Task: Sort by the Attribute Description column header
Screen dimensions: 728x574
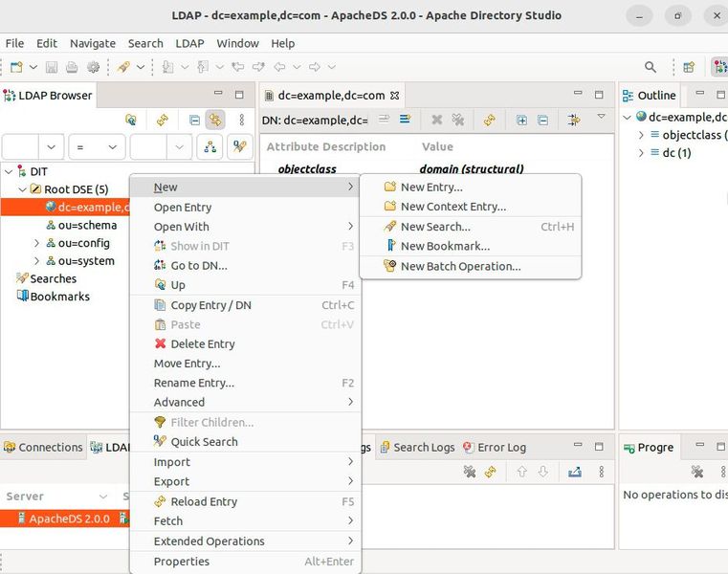Action: [326, 146]
